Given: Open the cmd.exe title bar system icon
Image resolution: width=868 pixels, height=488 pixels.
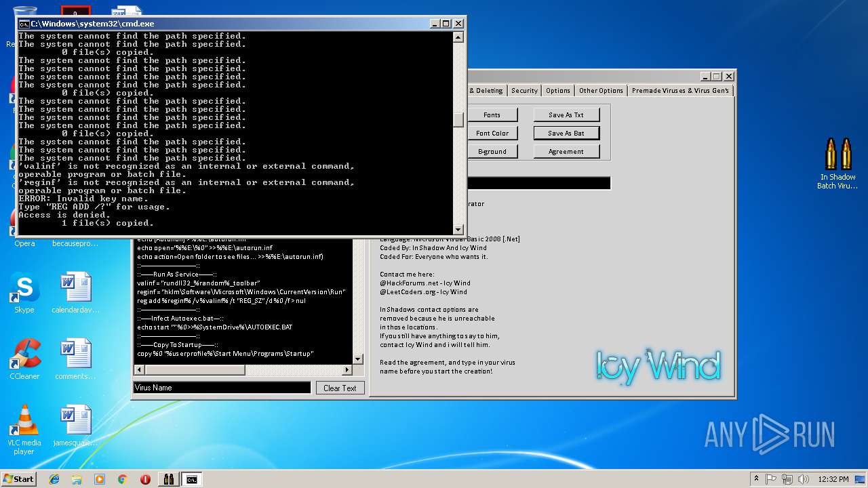Looking at the screenshot, I should [24, 24].
